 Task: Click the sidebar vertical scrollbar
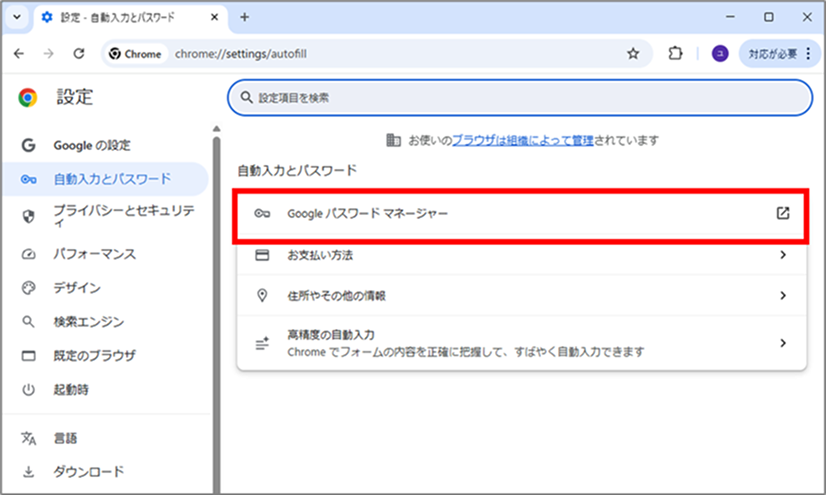tap(215, 300)
